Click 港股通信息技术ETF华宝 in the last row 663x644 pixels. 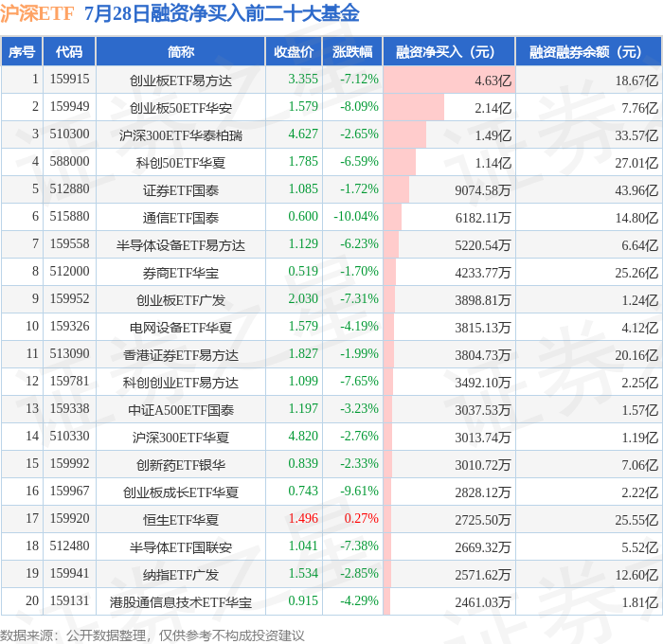coord(181,602)
